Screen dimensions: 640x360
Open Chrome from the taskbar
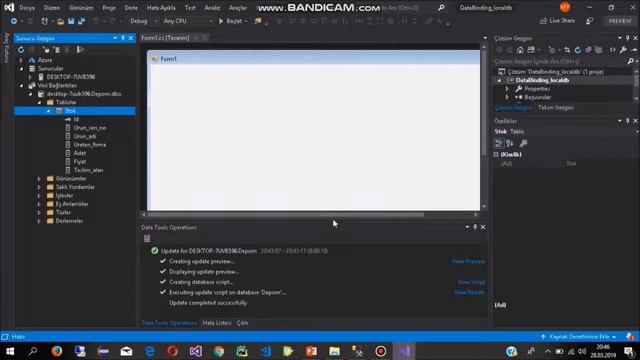(x=219, y=351)
